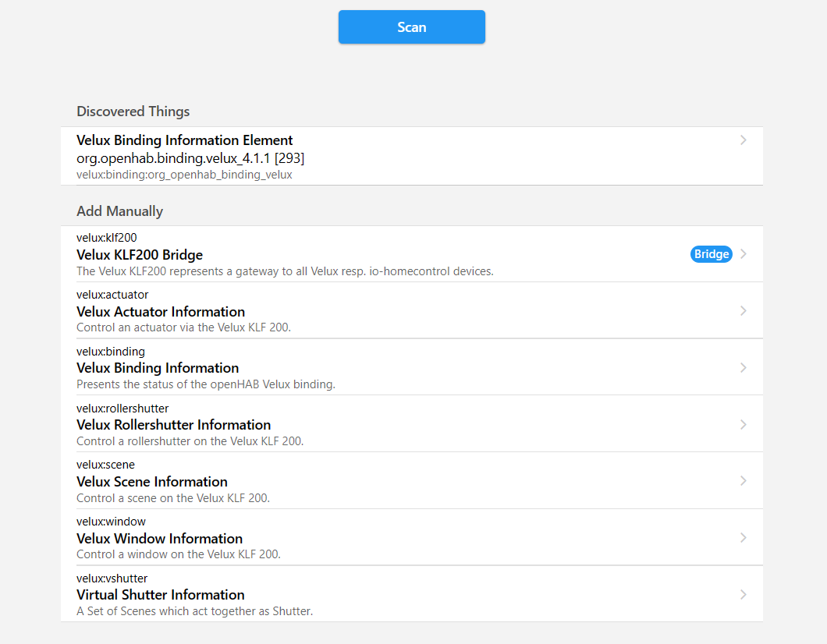Click the blue Bridge badge
The height and width of the screenshot is (644, 827).
click(x=711, y=254)
